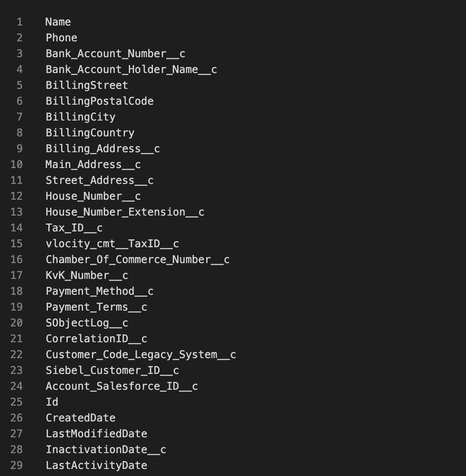The height and width of the screenshot is (476, 466).
Task: Click the KvK_Number__c entry
Action: [x=87, y=275]
